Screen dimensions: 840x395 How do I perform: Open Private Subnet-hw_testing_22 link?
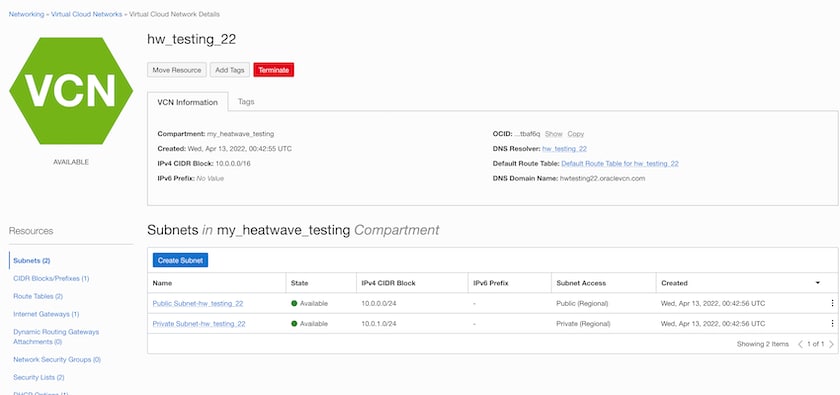pos(199,324)
